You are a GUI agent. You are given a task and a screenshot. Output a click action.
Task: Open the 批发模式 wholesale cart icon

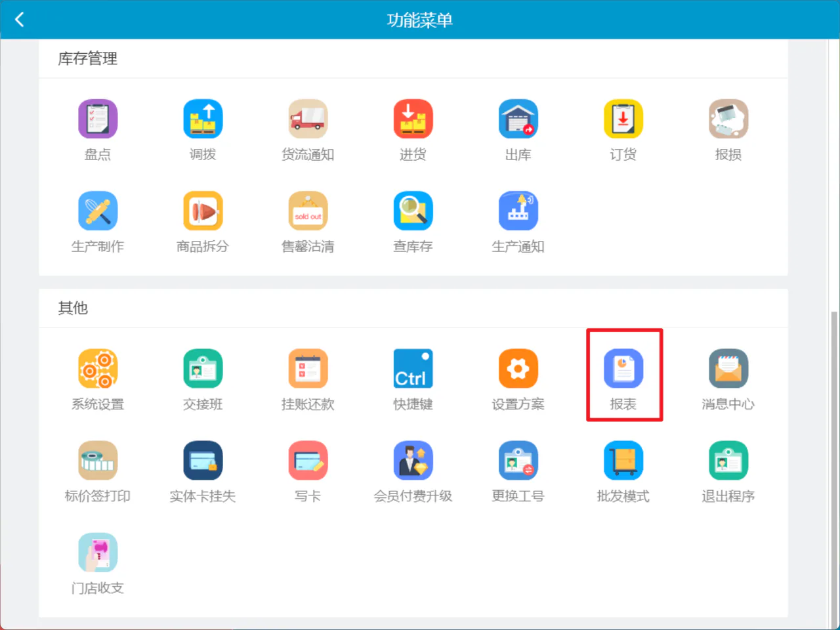[x=623, y=460]
